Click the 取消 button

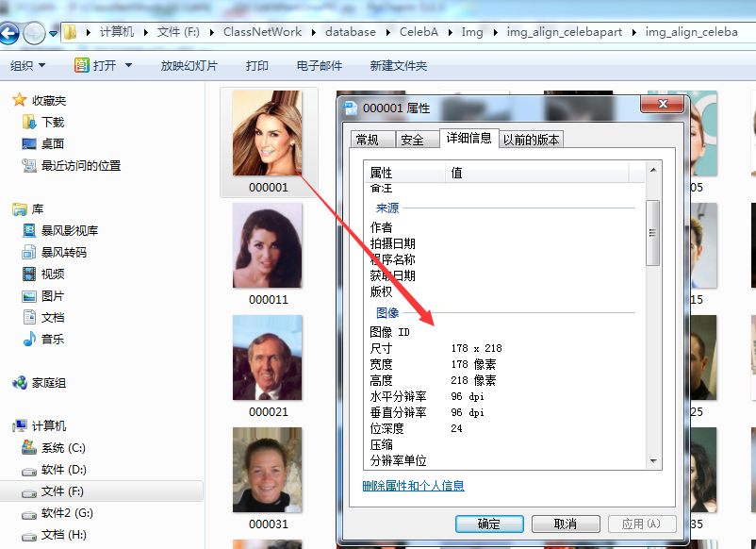tap(566, 524)
